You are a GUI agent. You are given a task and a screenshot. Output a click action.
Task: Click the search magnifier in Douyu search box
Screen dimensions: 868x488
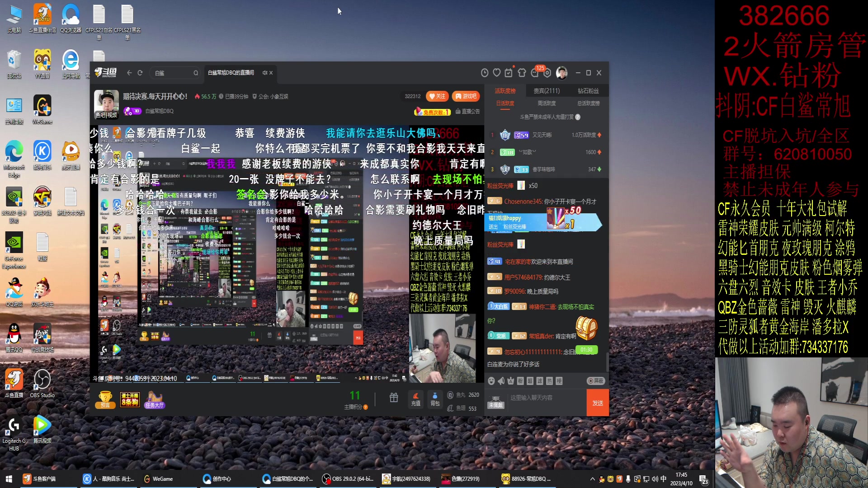[x=196, y=73]
